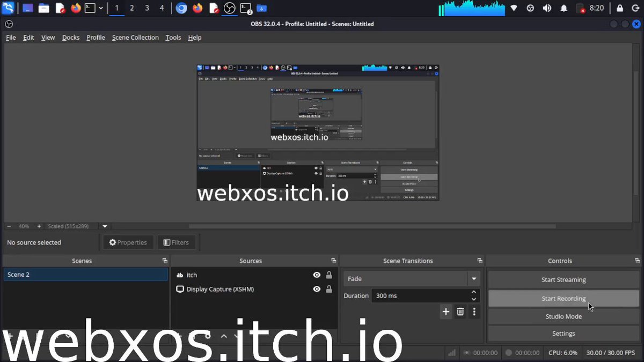Open the Tools menu

pos(173,38)
